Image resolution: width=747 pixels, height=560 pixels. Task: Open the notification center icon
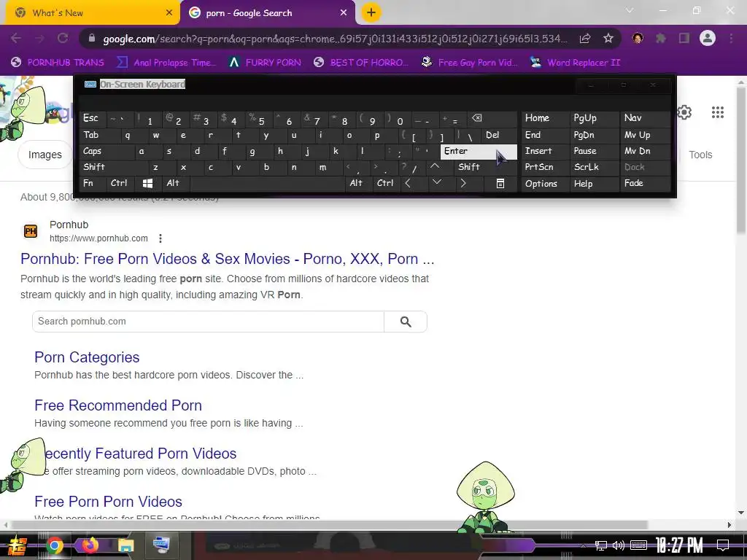tap(723, 545)
